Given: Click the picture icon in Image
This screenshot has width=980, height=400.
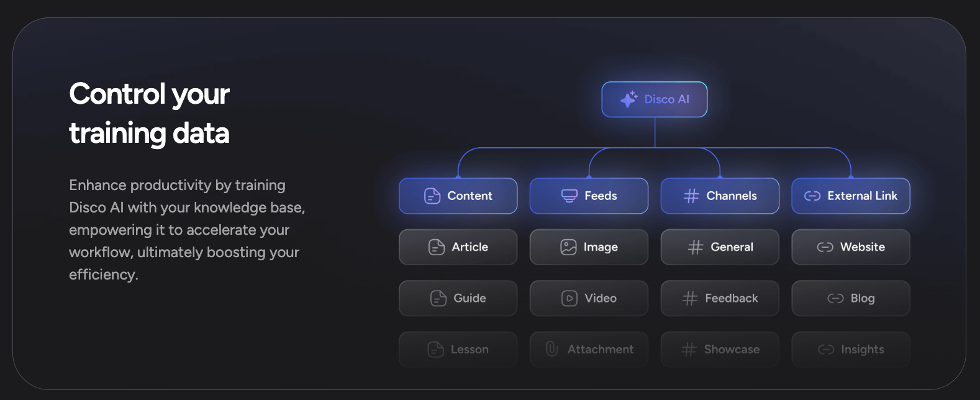Looking at the screenshot, I should pos(568,247).
